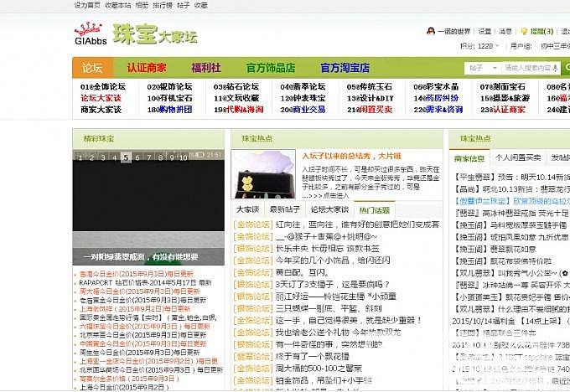Open the post 入坛子以来的总结秀，大片哦

pyautogui.click(x=351, y=157)
